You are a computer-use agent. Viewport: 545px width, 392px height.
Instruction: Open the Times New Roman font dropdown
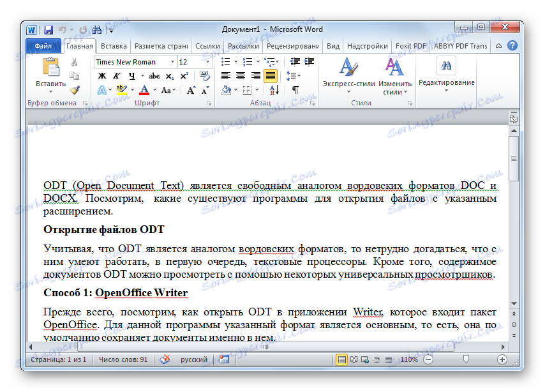172,62
